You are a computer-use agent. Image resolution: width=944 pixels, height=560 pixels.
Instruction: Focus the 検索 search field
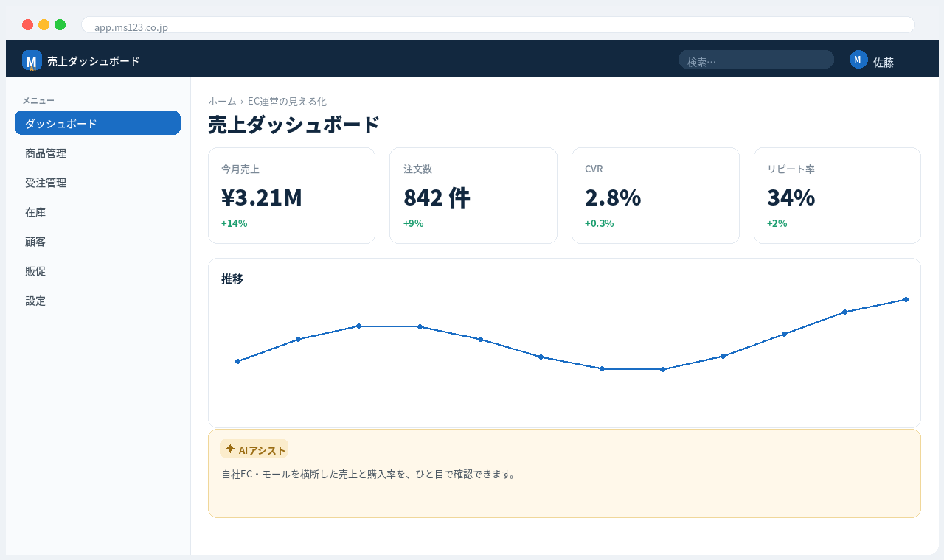tap(756, 60)
